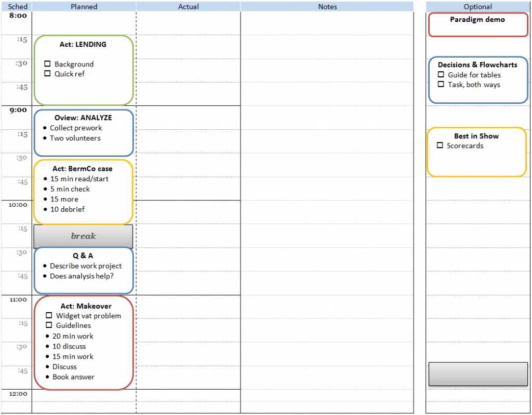Check the Background checkbox under Act: LENDING

(x=47, y=64)
